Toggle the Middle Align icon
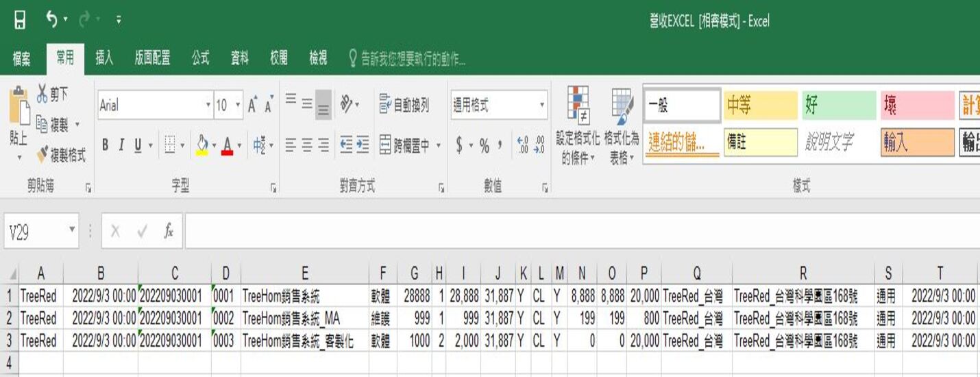The width and height of the screenshot is (980, 377). (307, 105)
